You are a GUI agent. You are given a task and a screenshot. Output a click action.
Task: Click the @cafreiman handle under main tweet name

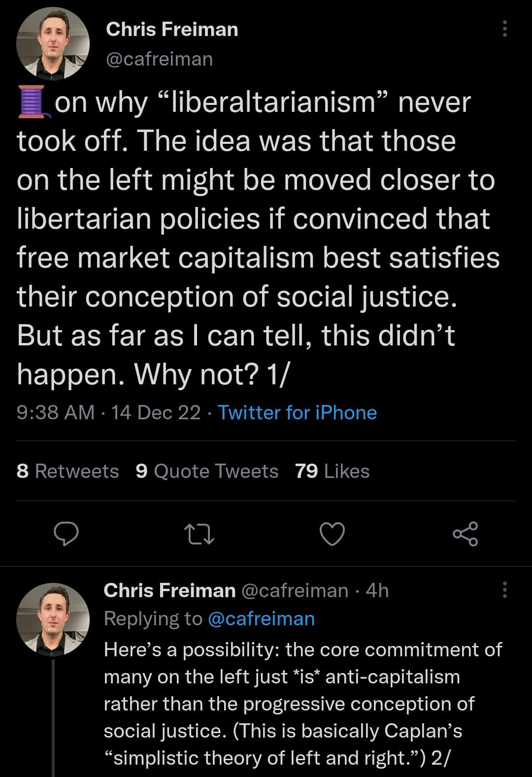(x=160, y=59)
